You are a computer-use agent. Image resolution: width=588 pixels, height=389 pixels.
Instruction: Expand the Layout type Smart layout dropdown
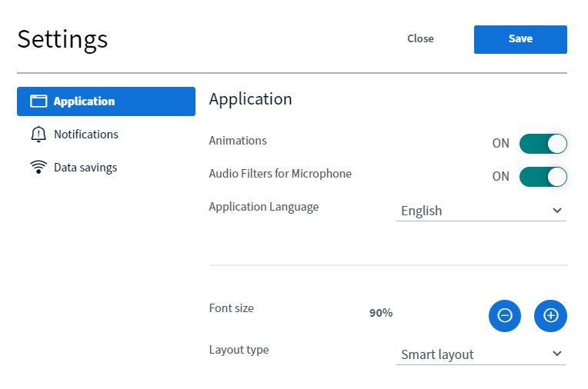(480, 354)
